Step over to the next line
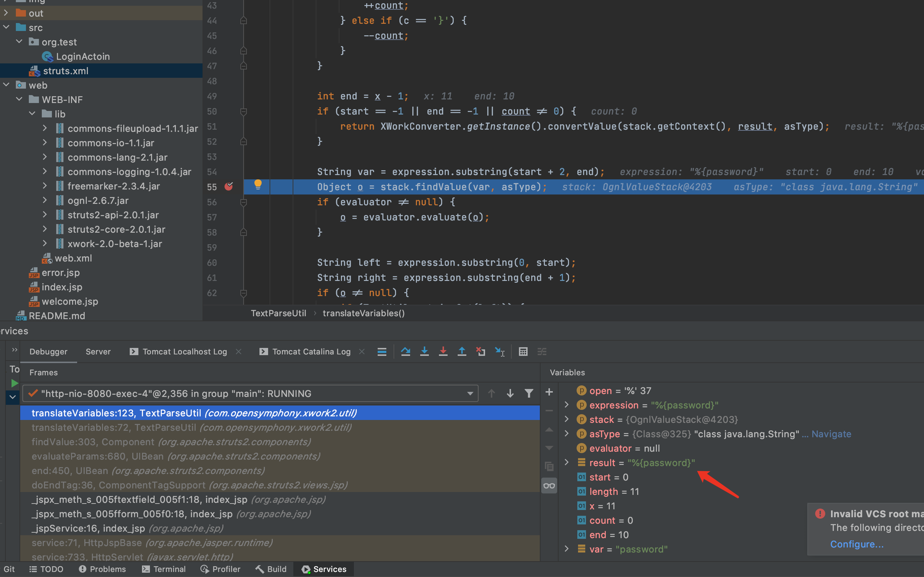The height and width of the screenshot is (577, 924). (x=405, y=352)
